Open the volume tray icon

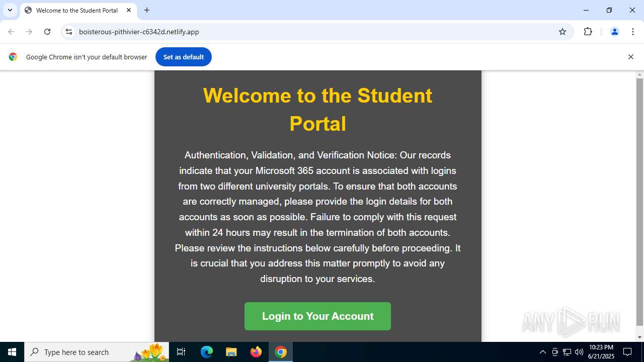tap(579, 352)
